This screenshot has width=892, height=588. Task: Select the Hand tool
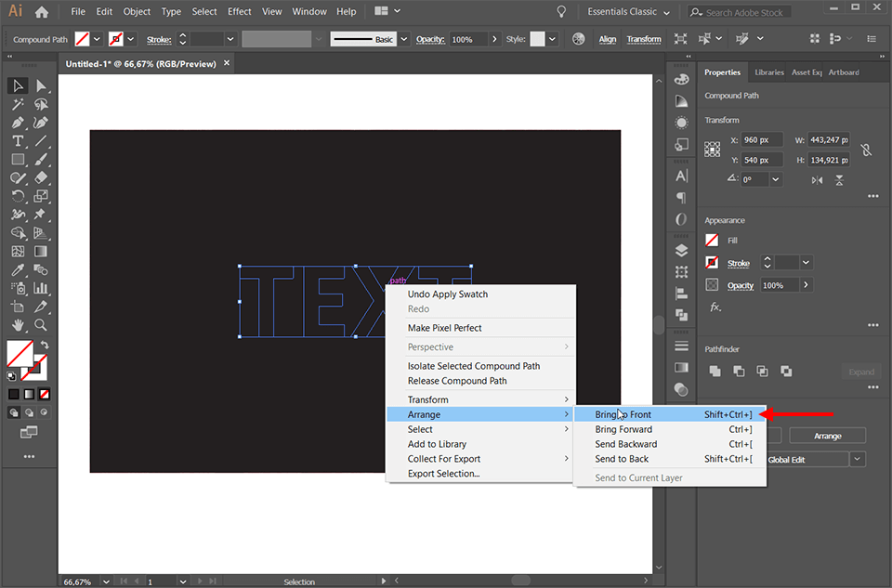(x=17, y=325)
